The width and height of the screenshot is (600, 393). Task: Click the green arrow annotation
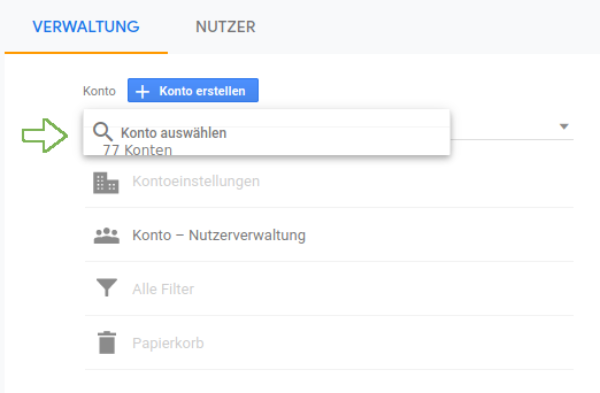45,135
